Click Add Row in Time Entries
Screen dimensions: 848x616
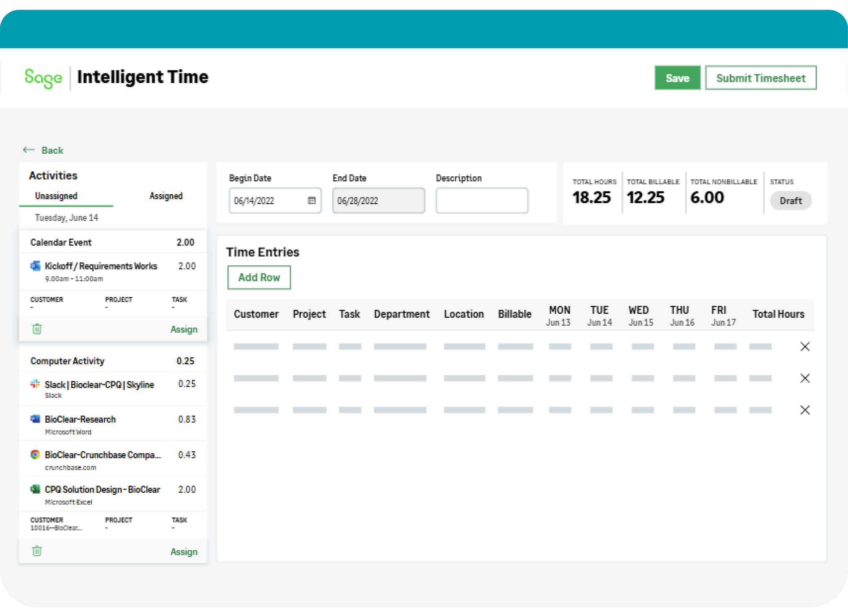pos(259,277)
